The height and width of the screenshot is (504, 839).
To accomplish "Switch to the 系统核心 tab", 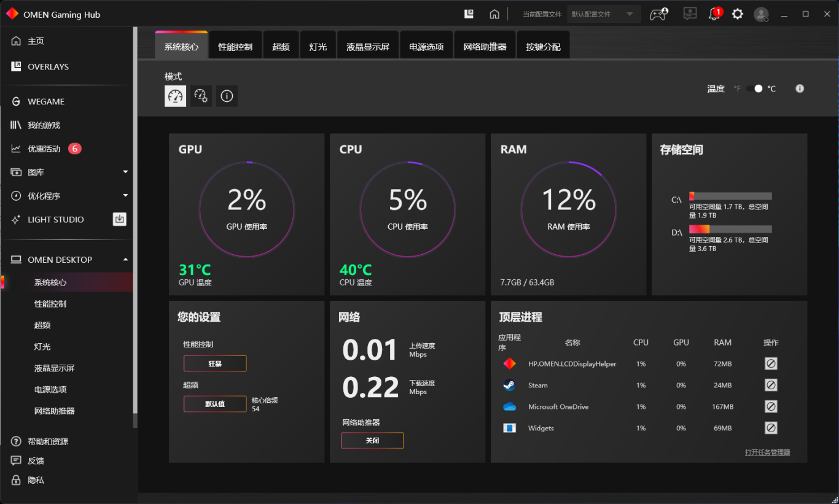I will point(181,46).
